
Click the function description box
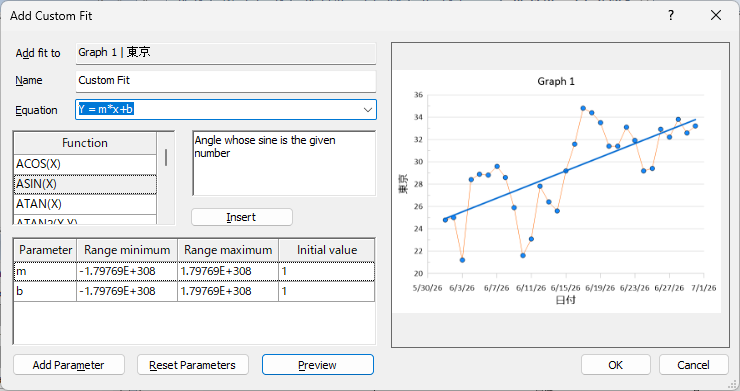pos(284,163)
